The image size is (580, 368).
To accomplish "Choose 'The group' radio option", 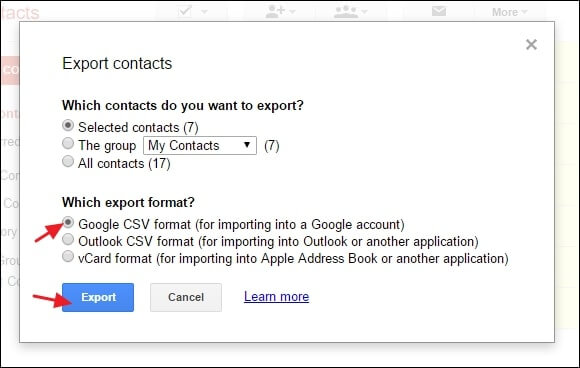I will (x=68, y=143).
